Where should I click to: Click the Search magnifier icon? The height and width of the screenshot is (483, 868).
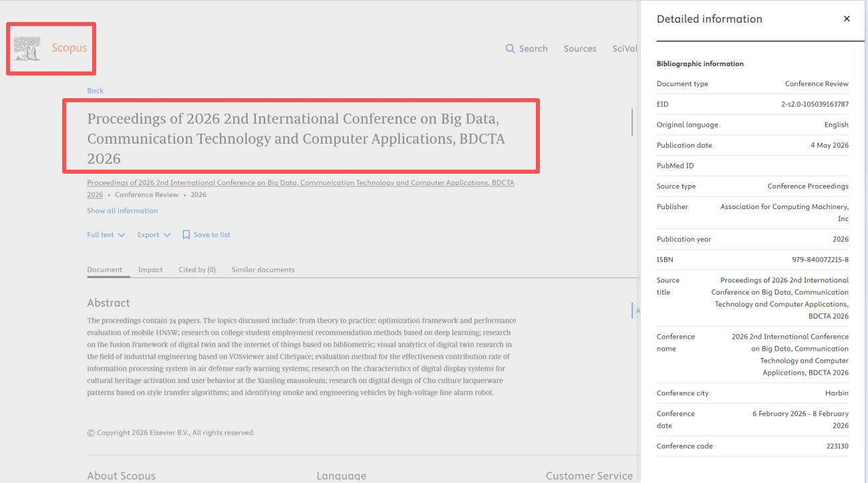511,49
